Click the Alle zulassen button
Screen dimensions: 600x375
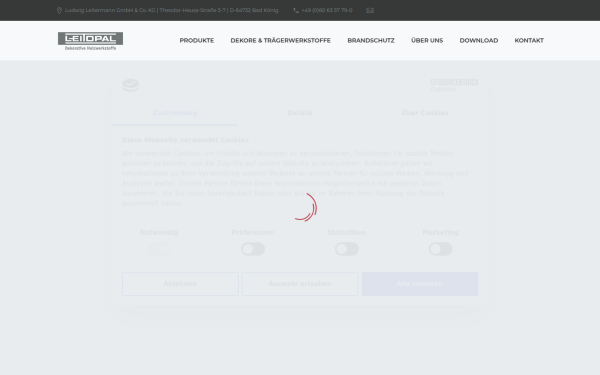[420, 284]
